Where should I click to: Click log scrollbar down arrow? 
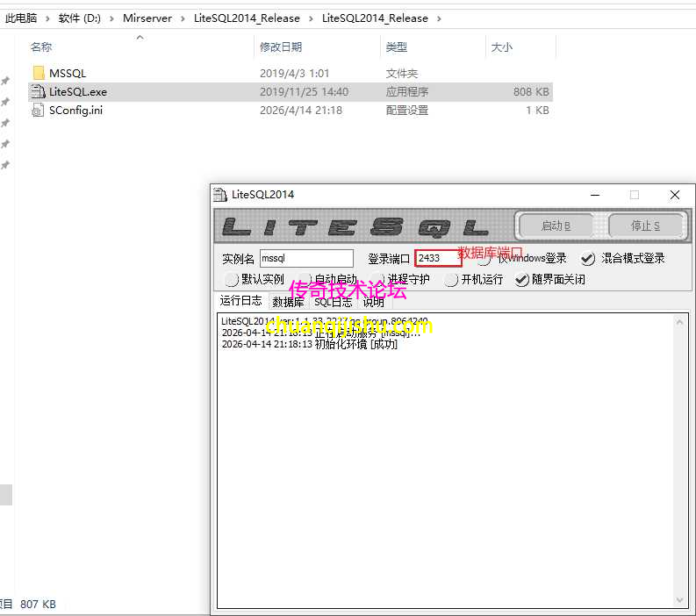[x=679, y=600]
